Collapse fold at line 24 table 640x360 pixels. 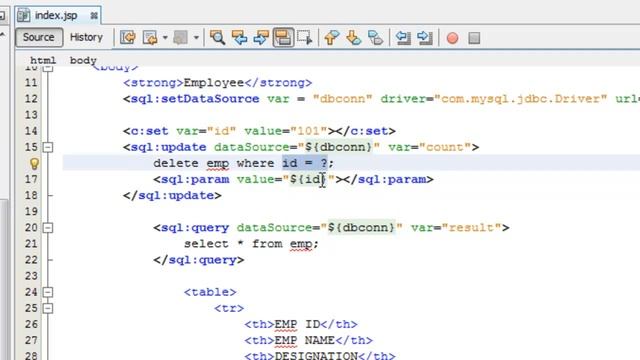[x=48, y=292]
